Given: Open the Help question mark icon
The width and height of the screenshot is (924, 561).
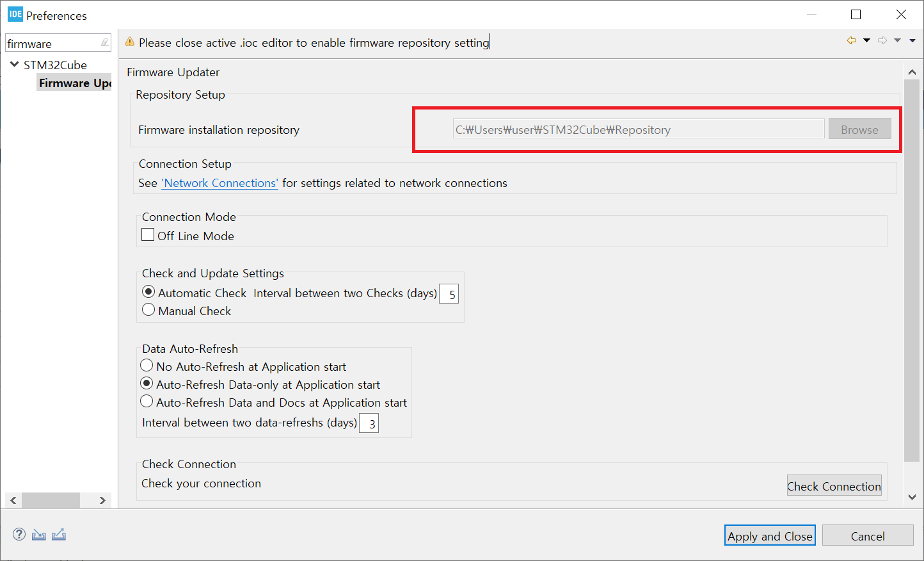Looking at the screenshot, I should pos(19,534).
